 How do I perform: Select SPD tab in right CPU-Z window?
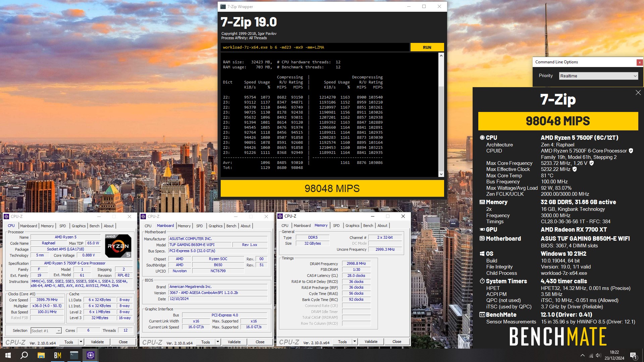336,226
